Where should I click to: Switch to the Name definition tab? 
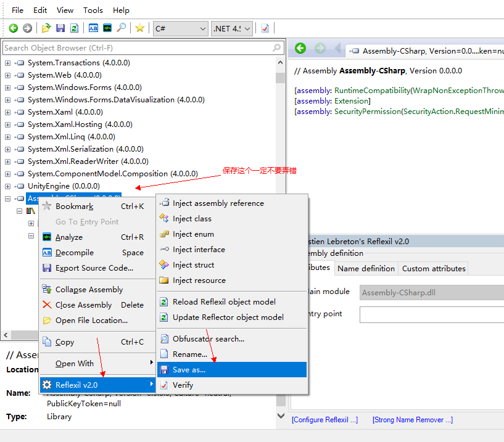366,269
